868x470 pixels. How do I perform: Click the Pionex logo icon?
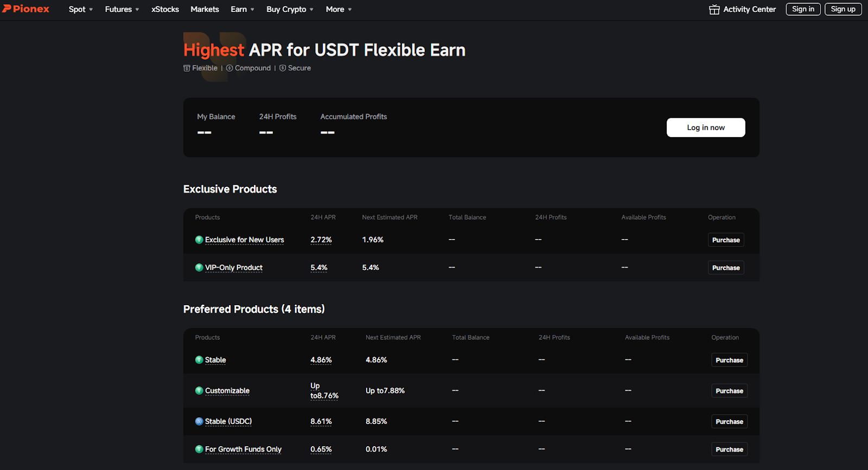tap(7, 9)
